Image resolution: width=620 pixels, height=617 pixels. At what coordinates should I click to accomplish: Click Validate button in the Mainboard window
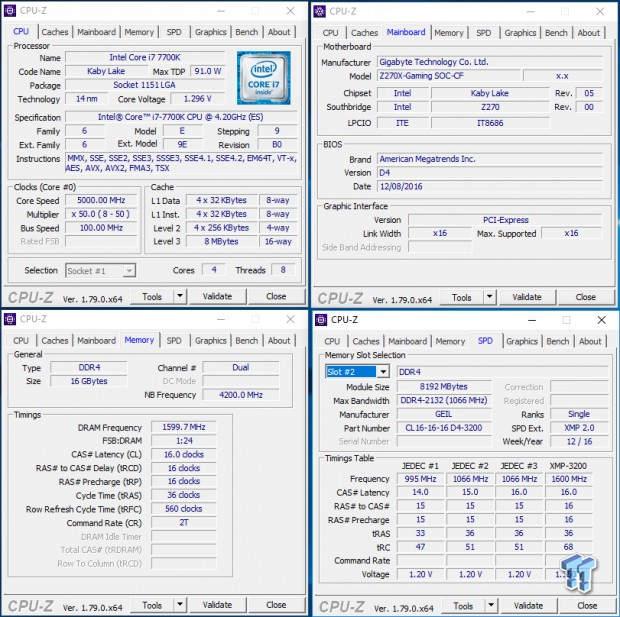(527, 297)
